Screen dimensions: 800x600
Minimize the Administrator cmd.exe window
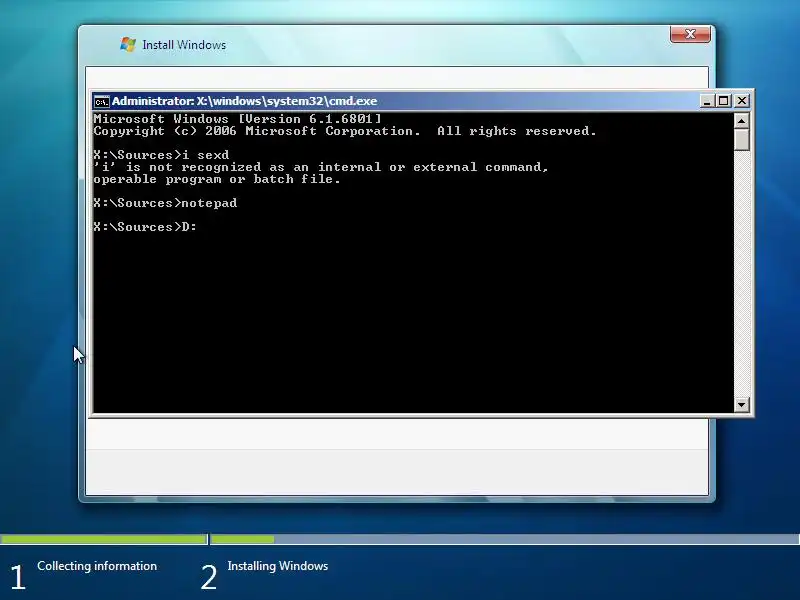(x=707, y=101)
